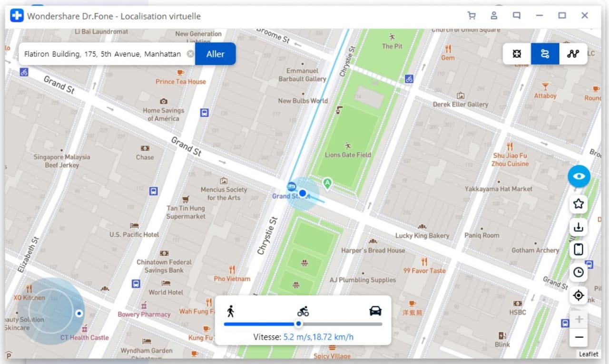Select car driving speed icon
Screen dimensions: 609x364
pyautogui.click(x=375, y=311)
